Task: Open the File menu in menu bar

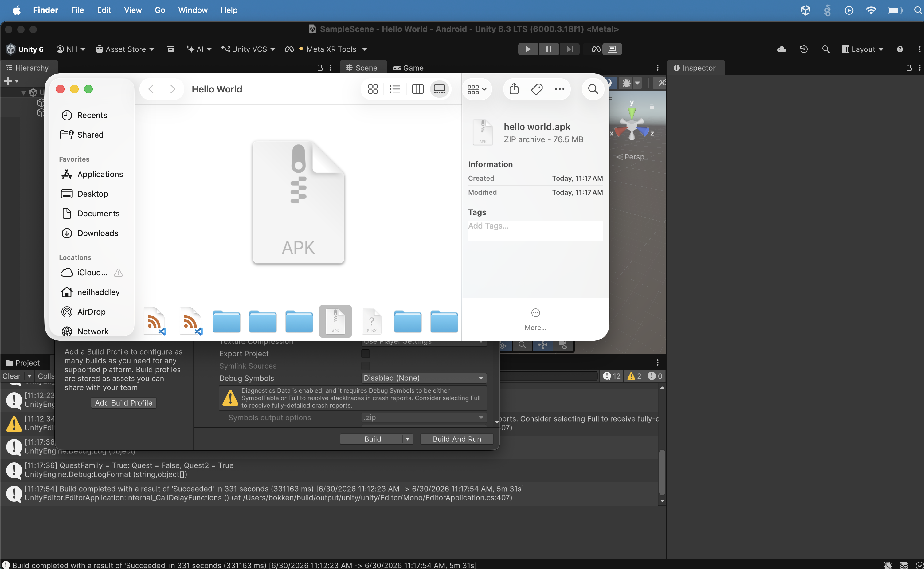Action: 77,10
